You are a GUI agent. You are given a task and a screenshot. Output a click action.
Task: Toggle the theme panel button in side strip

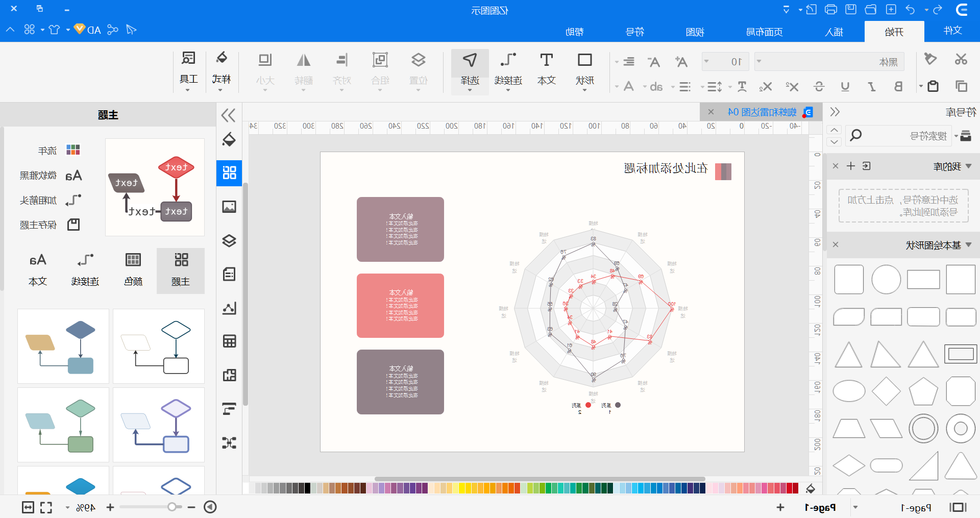[x=229, y=173]
